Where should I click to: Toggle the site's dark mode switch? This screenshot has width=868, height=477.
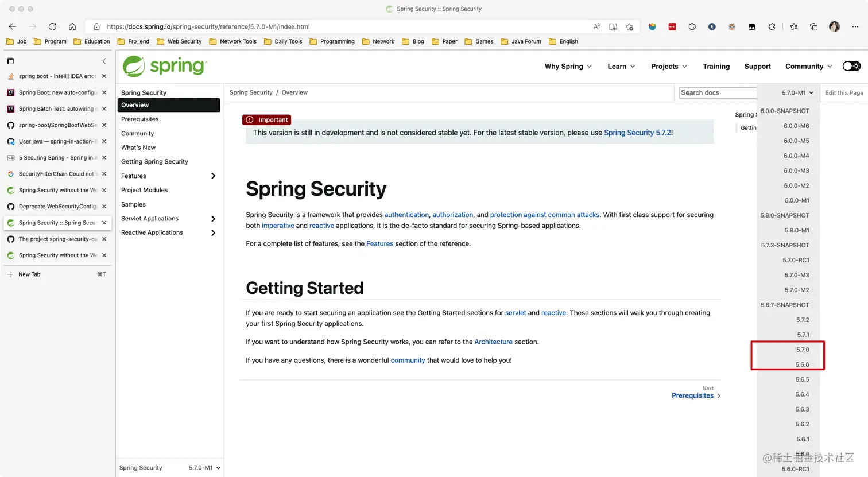pos(851,66)
